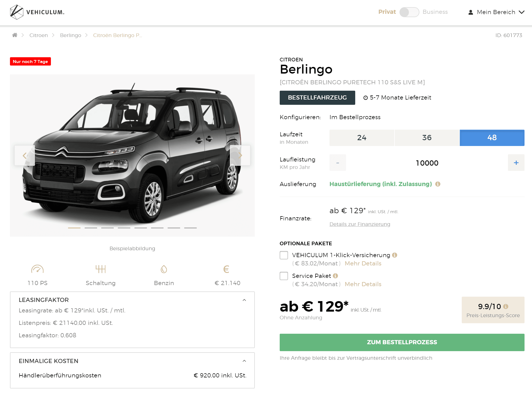Click the Vehiculum logo

pos(37,12)
